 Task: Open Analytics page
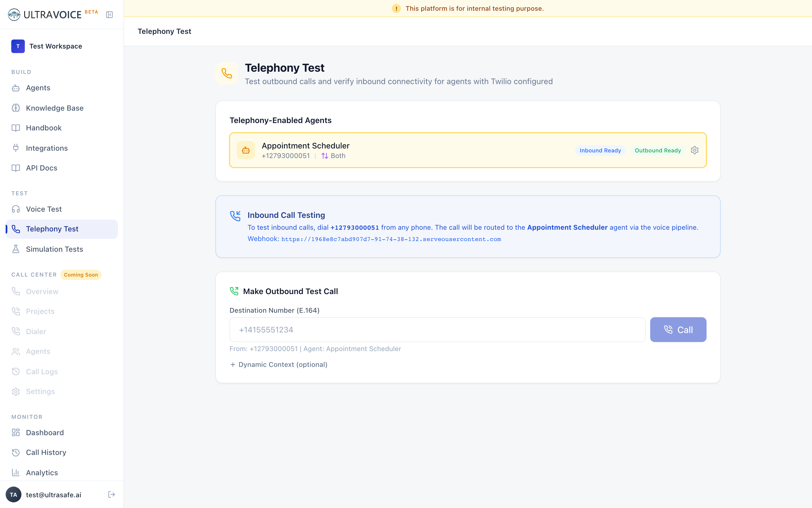(62, 472)
